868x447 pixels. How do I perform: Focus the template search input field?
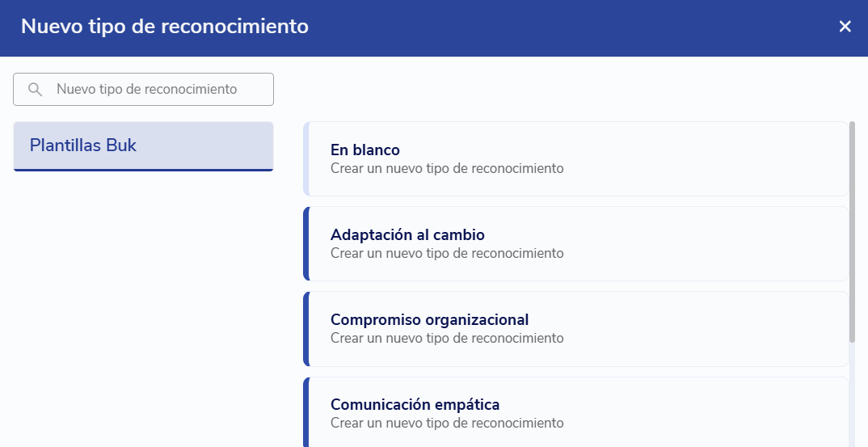(154, 90)
